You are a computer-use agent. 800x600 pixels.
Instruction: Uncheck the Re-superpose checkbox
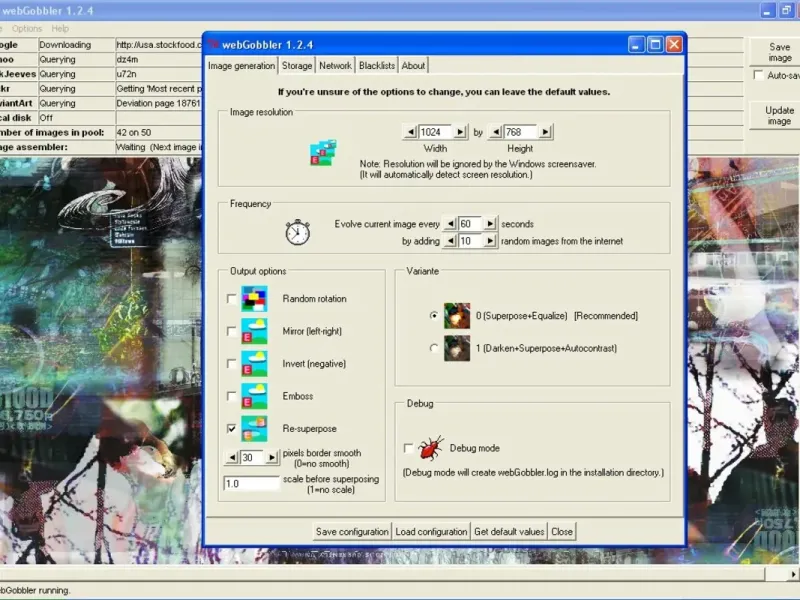coord(232,428)
